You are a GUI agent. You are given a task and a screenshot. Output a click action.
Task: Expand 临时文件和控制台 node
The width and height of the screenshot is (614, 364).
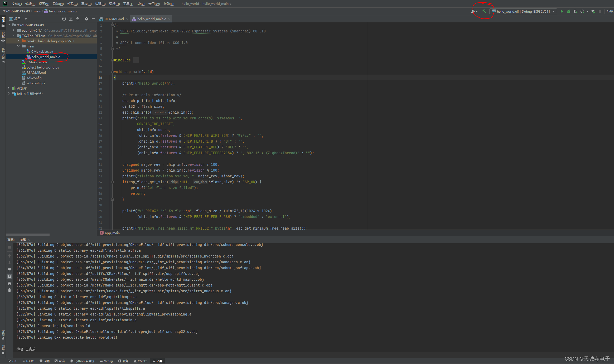9,94
